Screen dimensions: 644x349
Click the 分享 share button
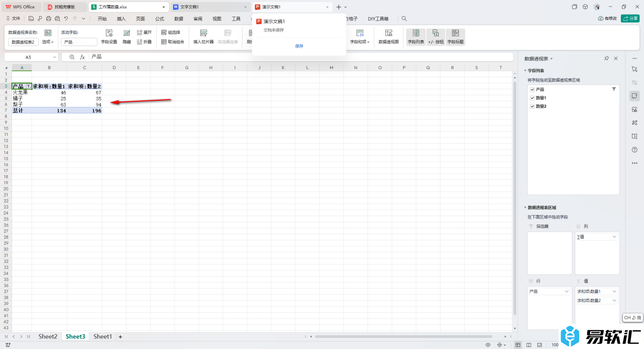(x=630, y=19)
